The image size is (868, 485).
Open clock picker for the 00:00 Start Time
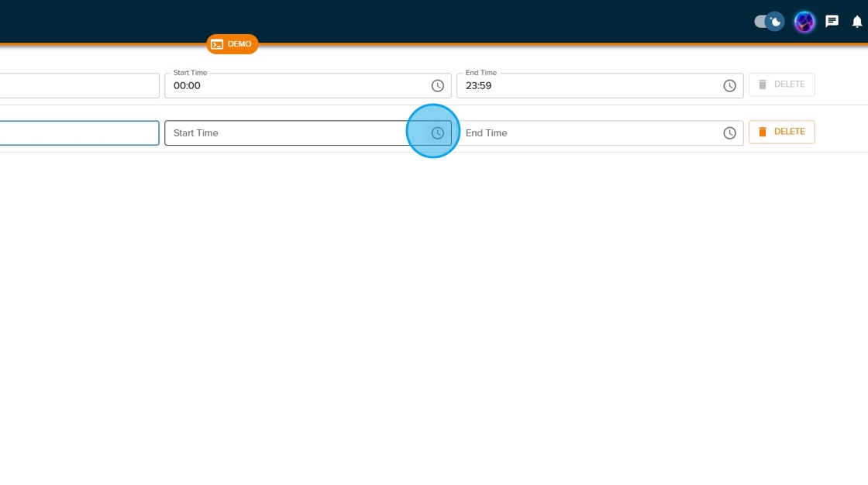click(x=437, y=86)
